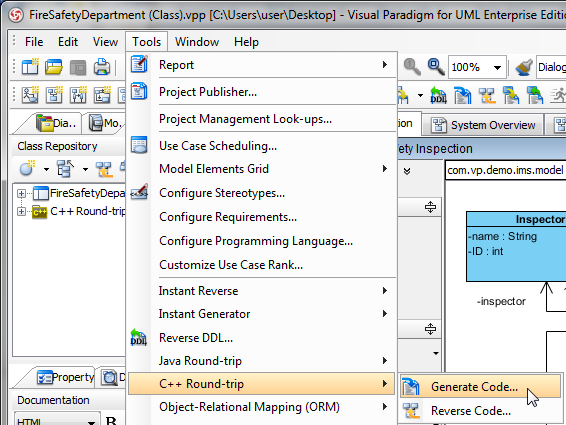This screenshot has width=566, height=425.
Task: Select Configure Stereotypes... entry
Action: pos(262,193)
